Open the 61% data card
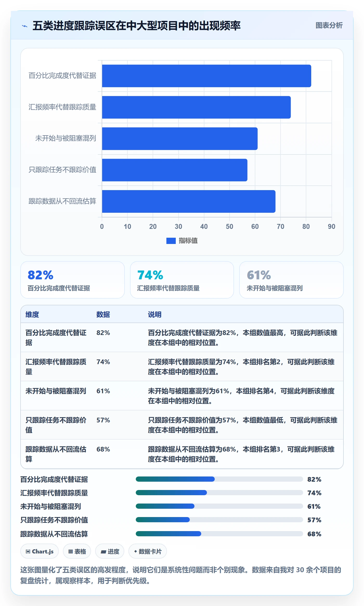Viewport: 364px width, 606px height. [x=291, y=280]
